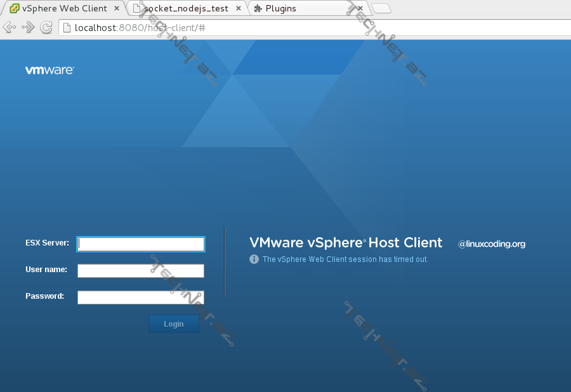Select the Password input box
571x392 pixels.
(x=141, y=297)
